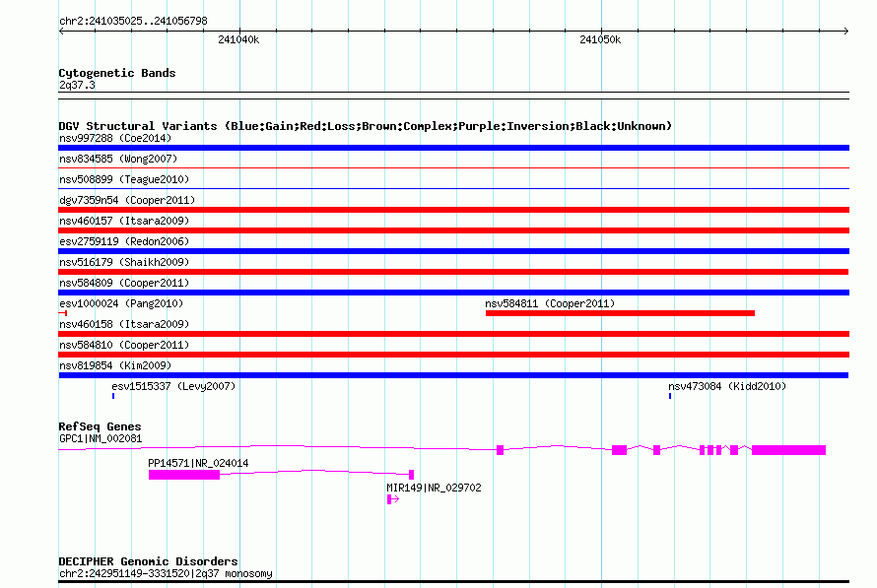The width and height of the screenshot is (877, 588).
Task: Open the nsv460158 (Itsara2009) variant label
Action: tap(124, 324)
